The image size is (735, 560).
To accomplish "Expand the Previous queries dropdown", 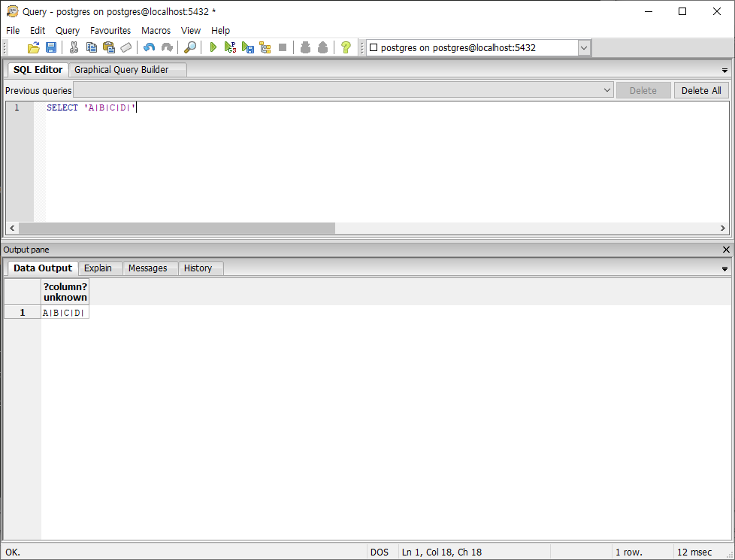I will [607, 90].
